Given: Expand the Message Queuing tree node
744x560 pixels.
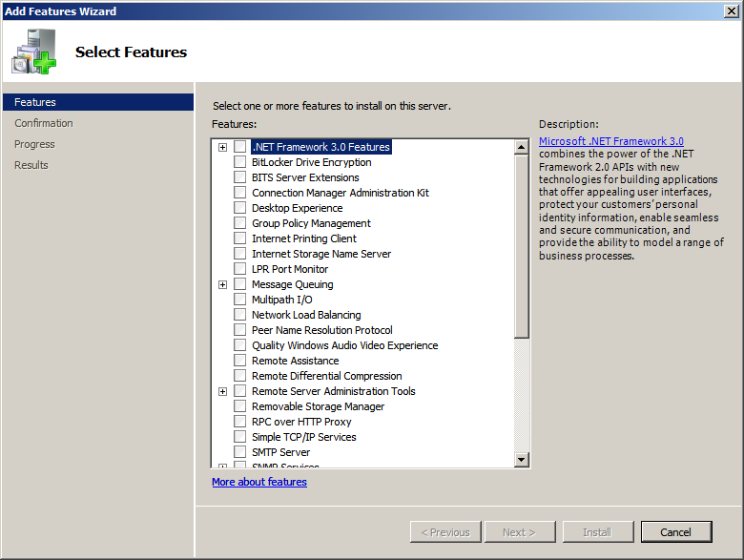Looking at the screenshot, I should pyautogui.click(x=222, y=284).
